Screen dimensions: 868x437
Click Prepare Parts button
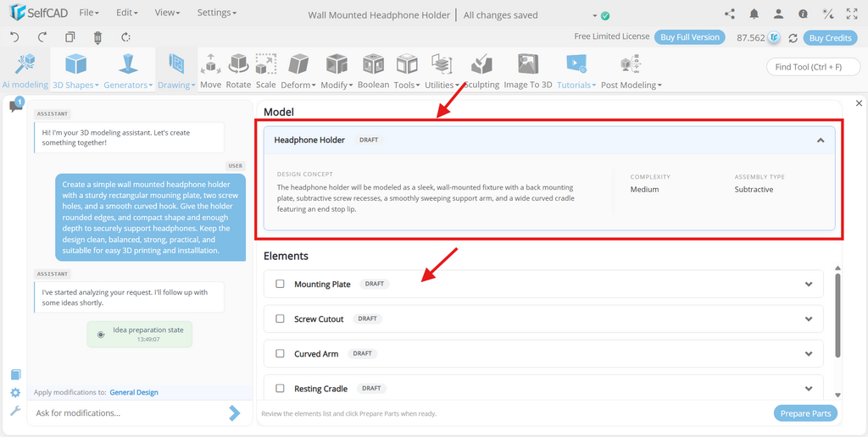click(x=805, y=413)
